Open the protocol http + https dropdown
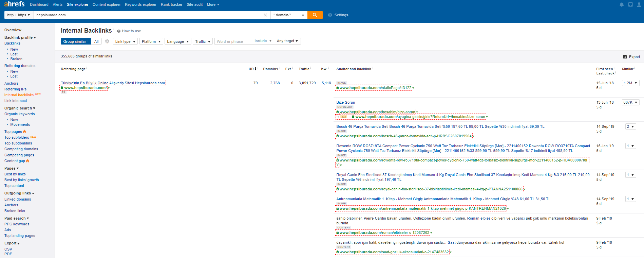Screen dimensions: 644x258 click(19, 15)
